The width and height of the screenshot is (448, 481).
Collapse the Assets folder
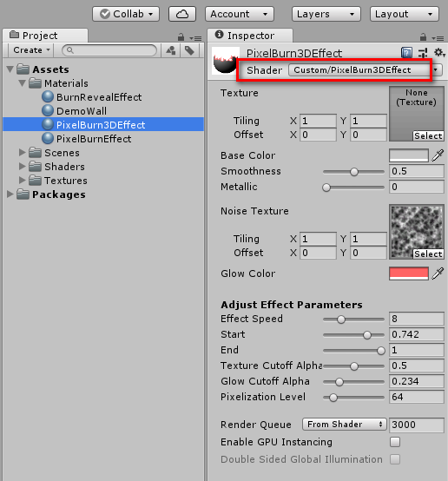10,69
